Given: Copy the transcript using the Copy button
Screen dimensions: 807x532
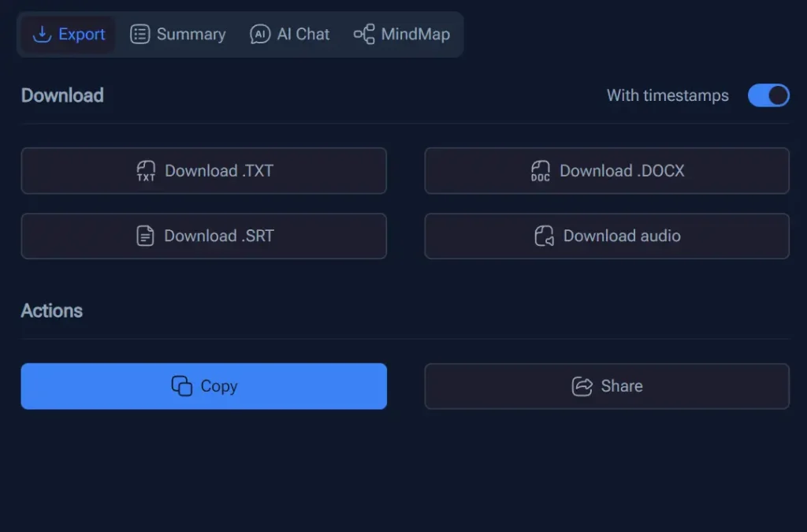Looking at the screenshot, I should (203, 386).
